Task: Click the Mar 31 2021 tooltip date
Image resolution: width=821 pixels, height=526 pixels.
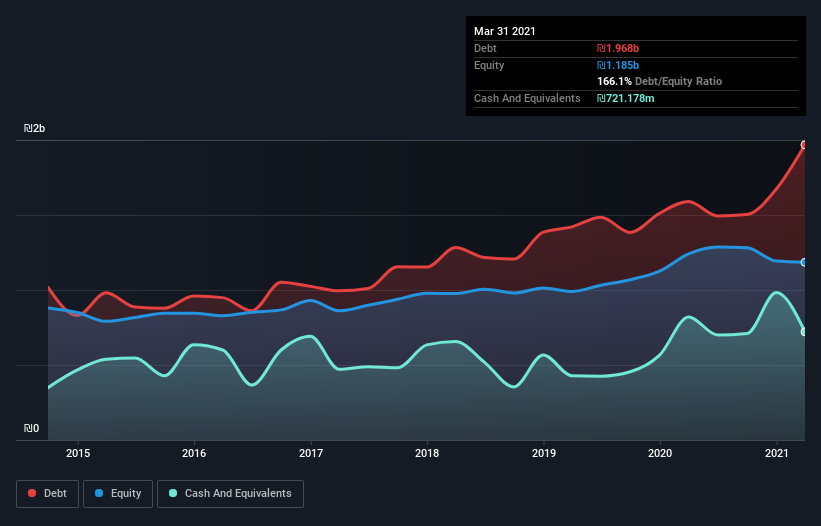Action: pyautogui.click(x=505, y=31)
